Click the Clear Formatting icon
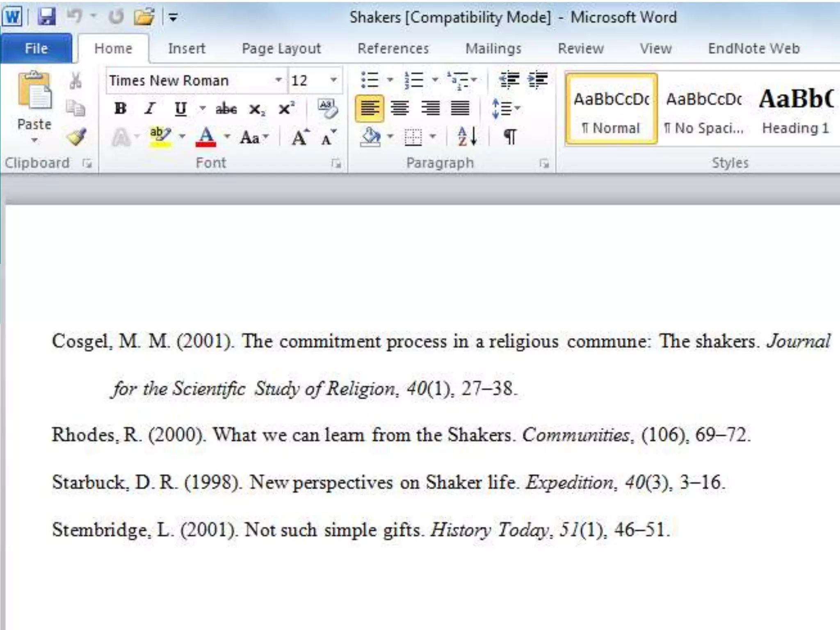 pyautogui.click(x=328, y=108)
